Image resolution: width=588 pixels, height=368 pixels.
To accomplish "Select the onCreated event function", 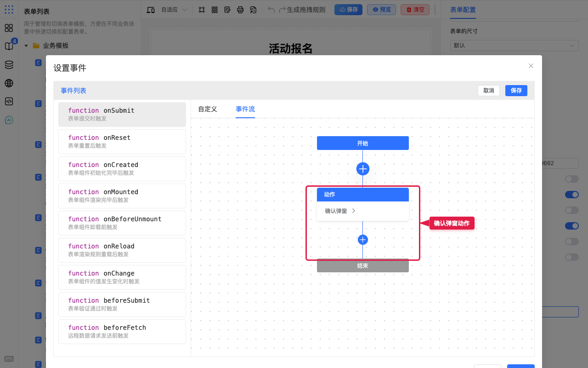I will click(122, 169).
